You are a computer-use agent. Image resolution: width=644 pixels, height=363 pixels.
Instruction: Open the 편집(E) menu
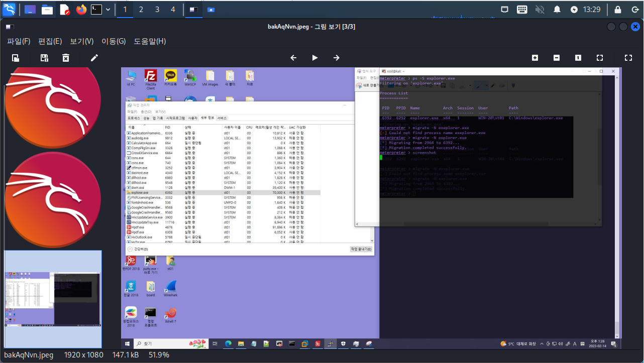pos(50,41)
